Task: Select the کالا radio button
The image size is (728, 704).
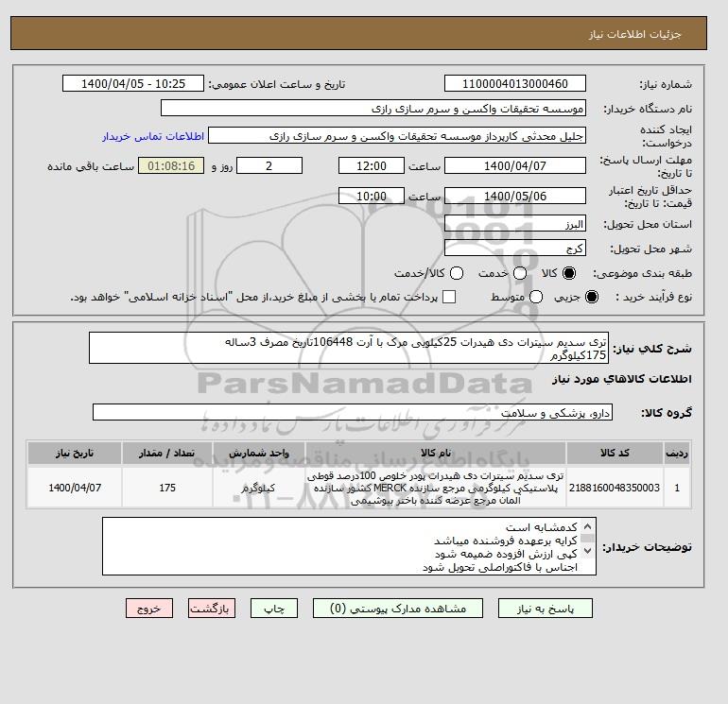Action: 569,273
